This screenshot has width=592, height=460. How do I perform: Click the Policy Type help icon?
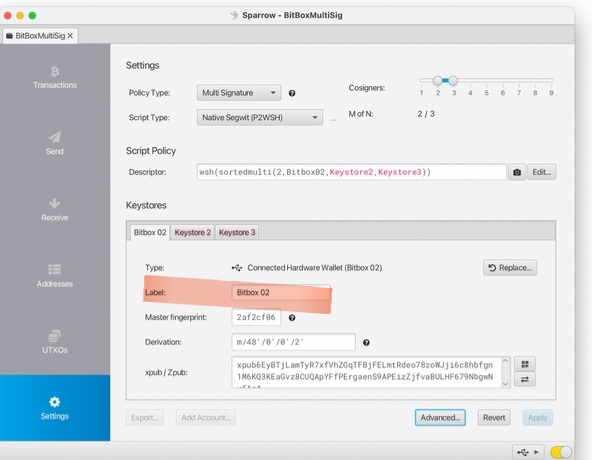[292, 93]
